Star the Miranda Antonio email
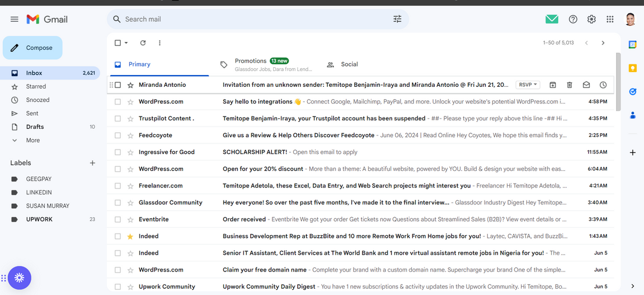 130,85
